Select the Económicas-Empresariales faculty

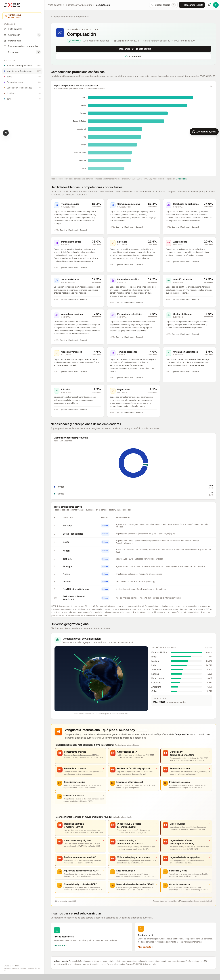click(x=22, y=65)
